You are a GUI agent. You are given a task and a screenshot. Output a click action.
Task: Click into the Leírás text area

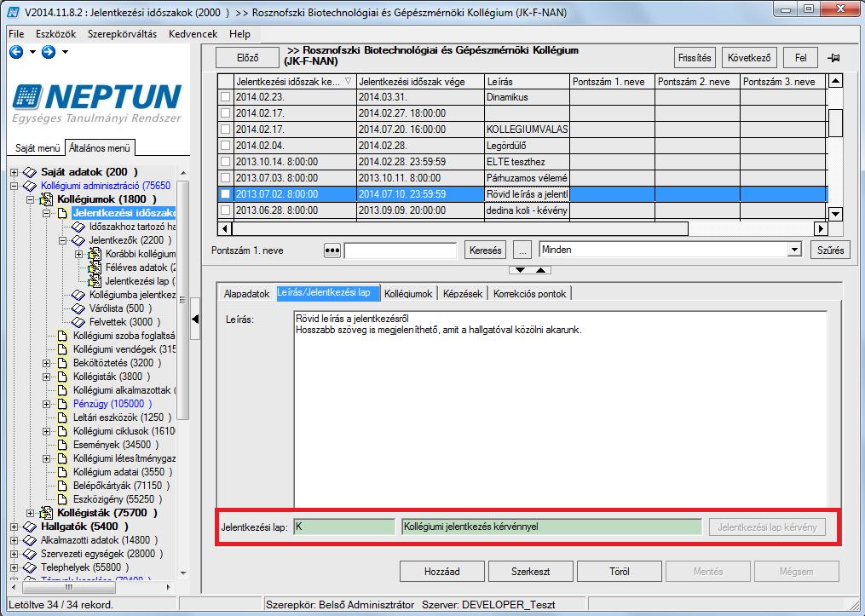(x=561, y=410)
